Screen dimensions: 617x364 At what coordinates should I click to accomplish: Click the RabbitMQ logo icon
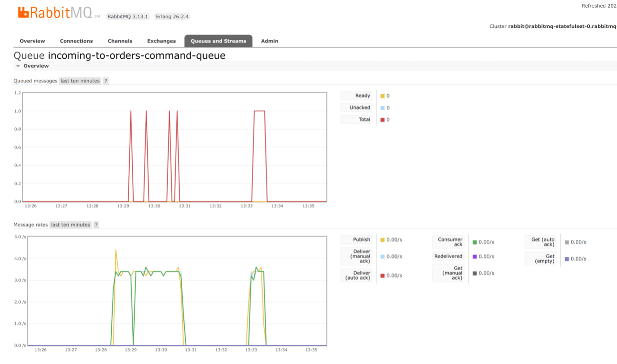24,13
